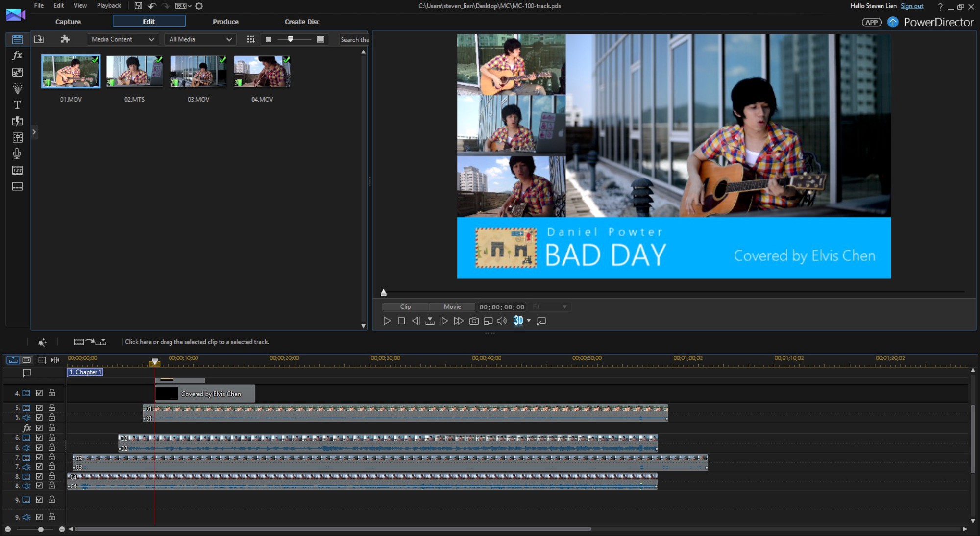Open the Effect Room fx icon
This screenshot has height=536, width=980.
[17, 55]
